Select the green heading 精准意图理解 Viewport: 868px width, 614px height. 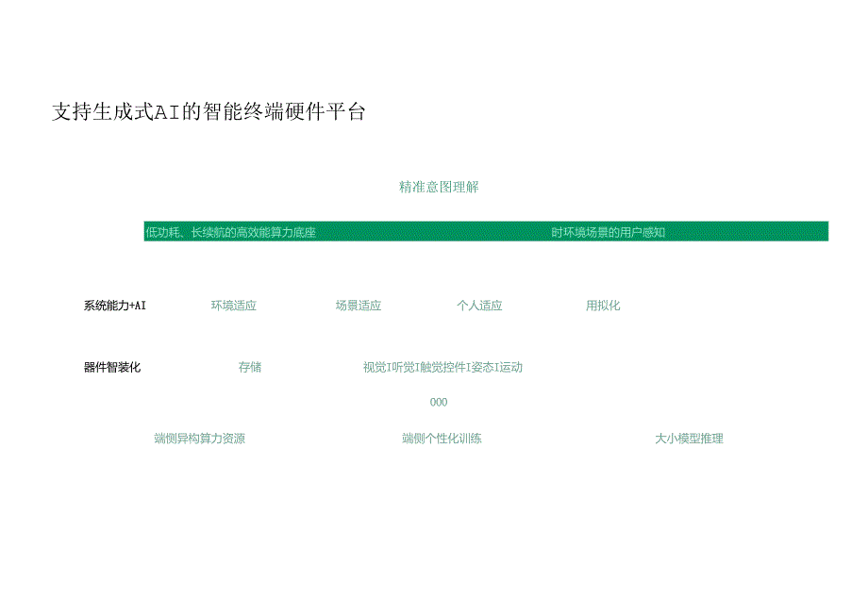440,188
